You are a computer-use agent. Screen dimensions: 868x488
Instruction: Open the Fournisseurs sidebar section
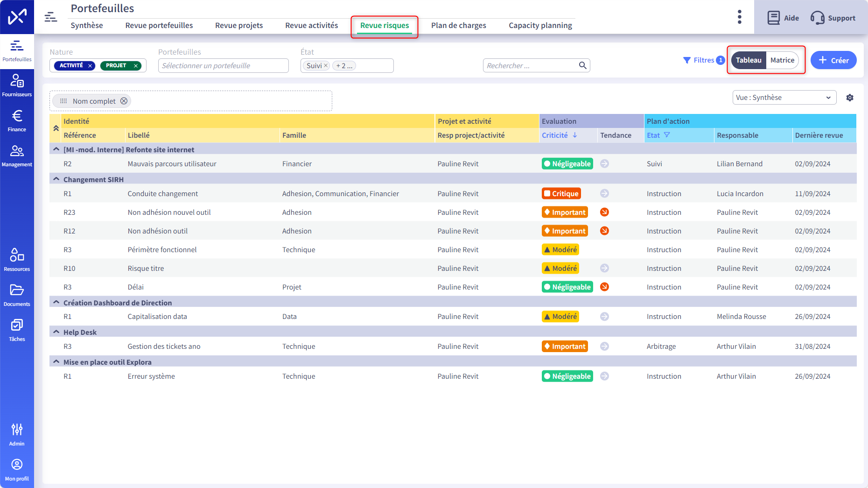coord(17,86)
